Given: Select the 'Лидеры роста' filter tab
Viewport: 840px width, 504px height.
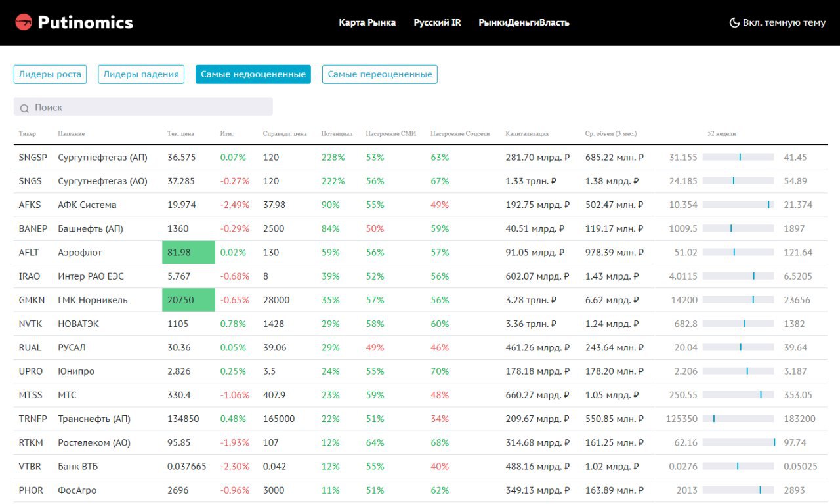Looking at the screenshot, I should coord(51,74).
